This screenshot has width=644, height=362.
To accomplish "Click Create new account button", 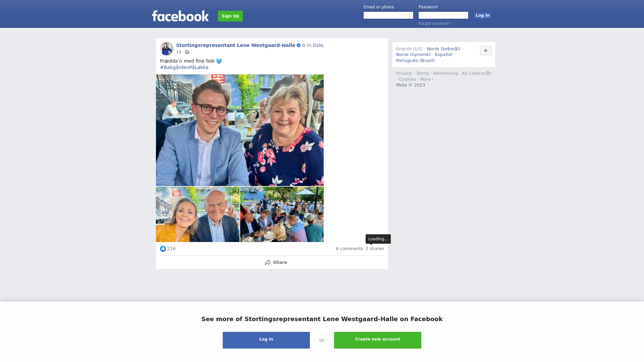I will click(378, 340).
